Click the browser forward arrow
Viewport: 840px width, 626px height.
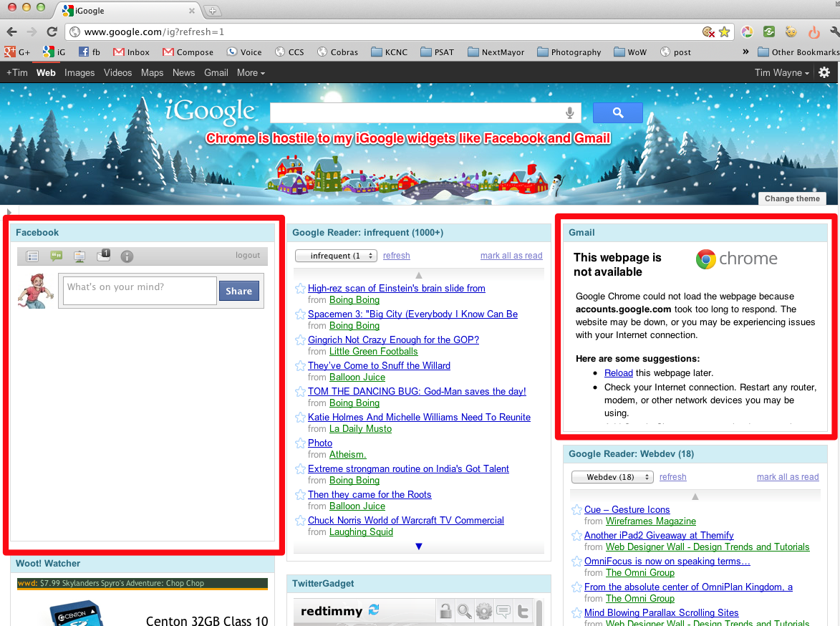click(x=32, y=32)
